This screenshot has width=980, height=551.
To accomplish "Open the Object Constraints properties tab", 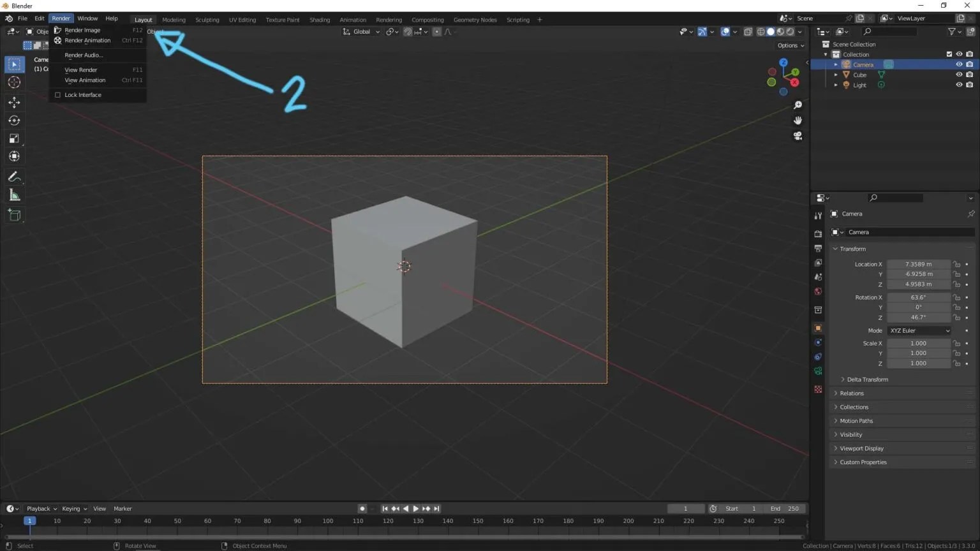I will [x=818, y=357].
